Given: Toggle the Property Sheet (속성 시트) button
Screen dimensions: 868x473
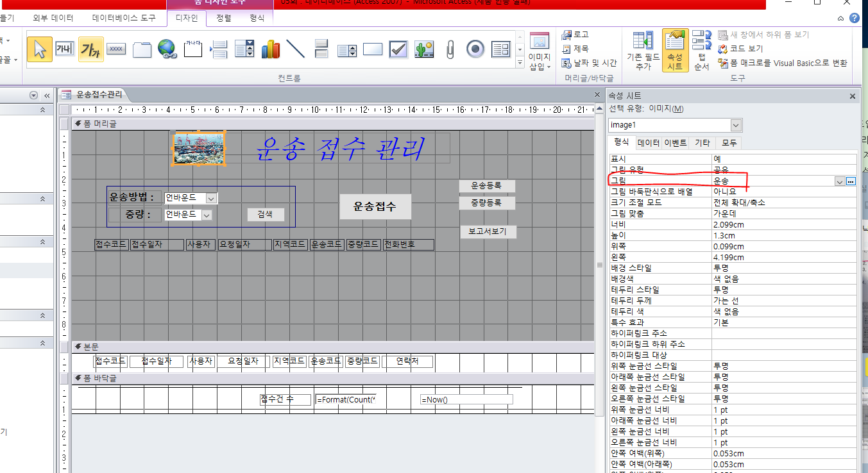Looking at the screenshot, I should coord(675,50).
